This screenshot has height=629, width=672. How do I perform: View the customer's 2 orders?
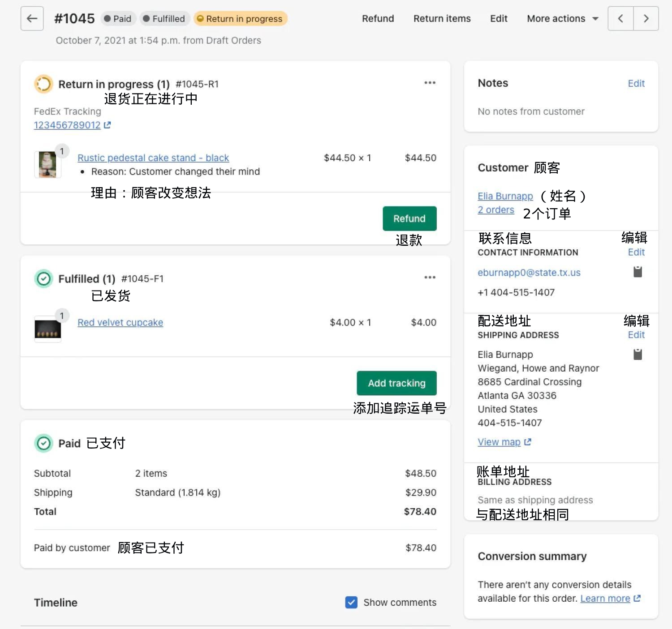[496, 210]
